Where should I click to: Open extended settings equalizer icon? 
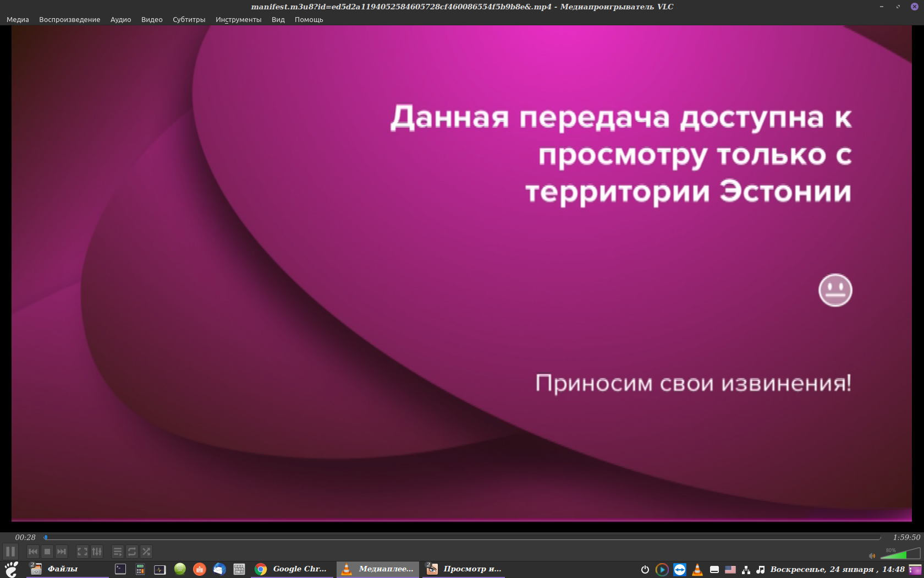click(x=97, y=552)
